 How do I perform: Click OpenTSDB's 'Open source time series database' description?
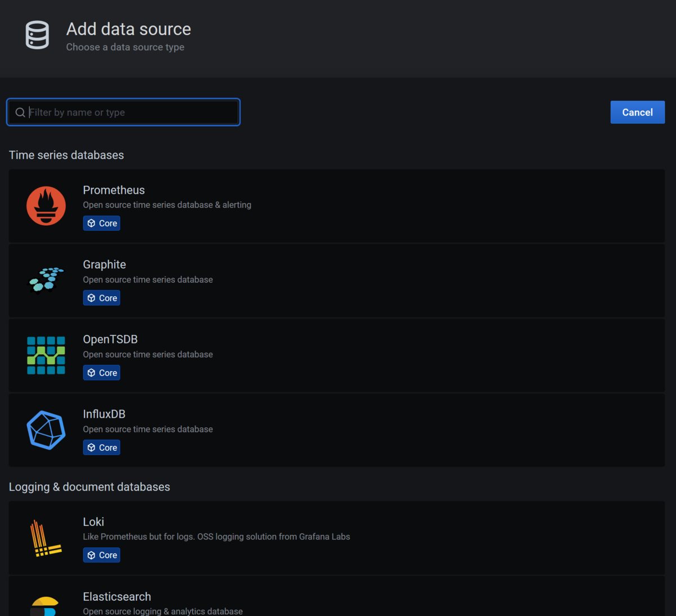click(x=148, y=355)
